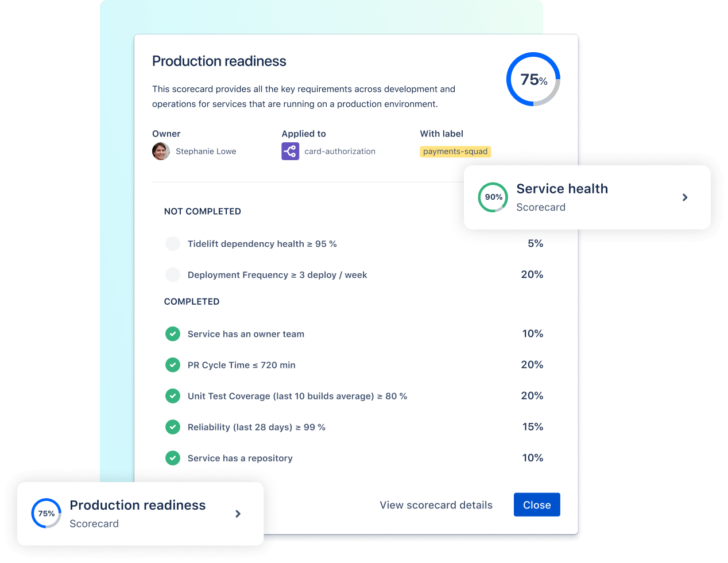Collapse the COMPLETED section heading
728x563 pixels.
(x=192, y=301)
